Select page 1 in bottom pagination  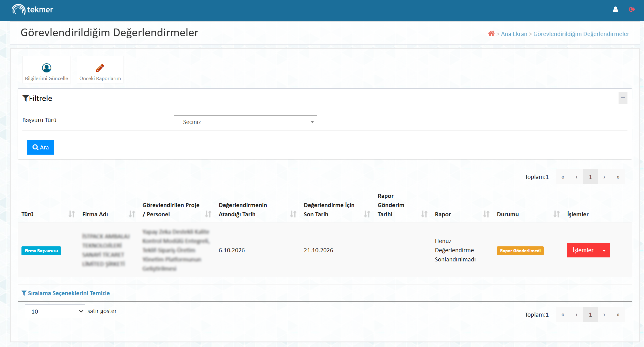tap(590, 314)
